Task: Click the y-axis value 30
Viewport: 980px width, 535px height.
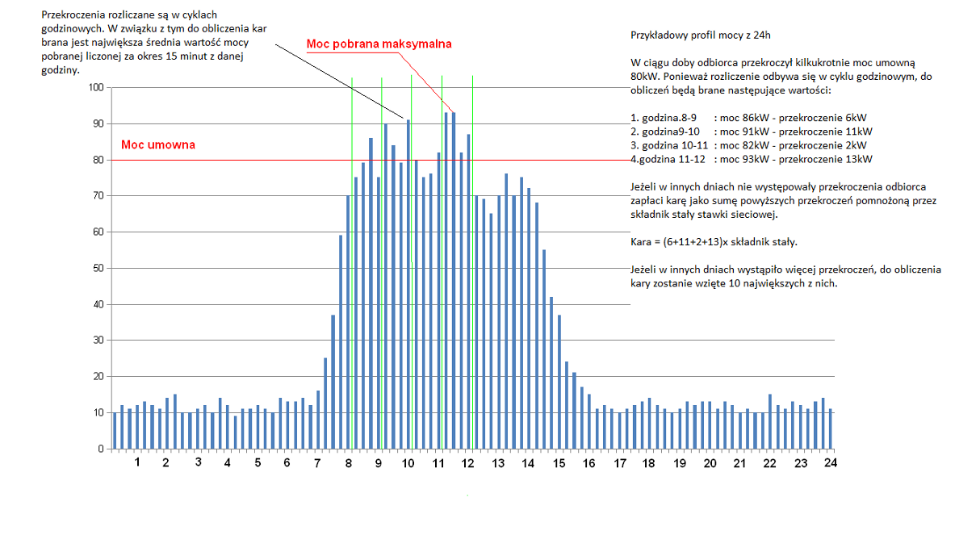Action: [100, 341]
